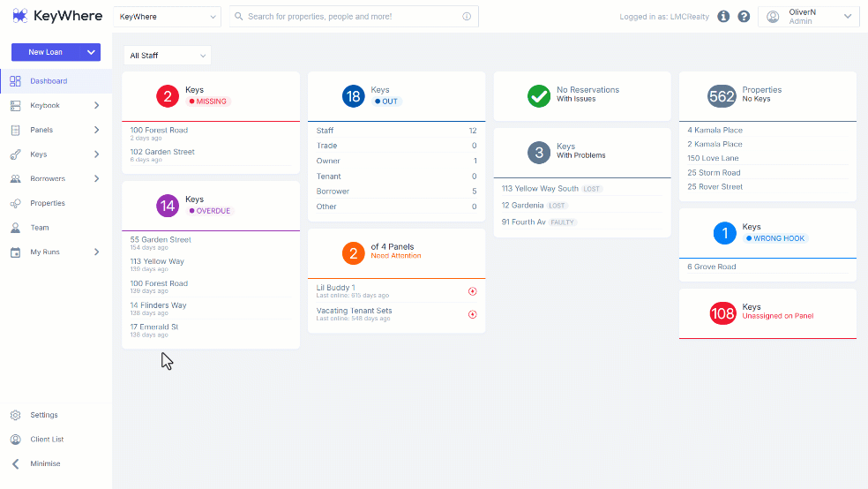Viewport: 868px width, 489px height.
Task: Click the Lil Buddy 1 offline status icon
Action: (472, 291)
